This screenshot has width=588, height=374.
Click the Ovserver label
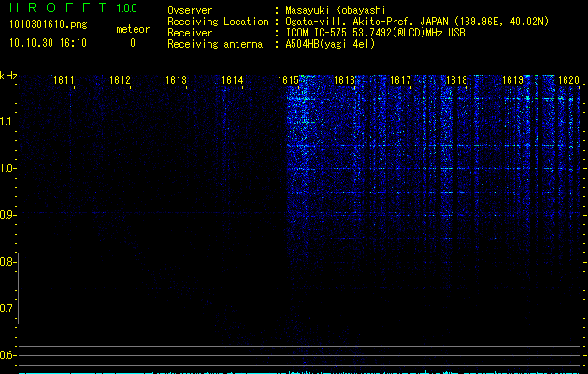click(x=190, y=10)
